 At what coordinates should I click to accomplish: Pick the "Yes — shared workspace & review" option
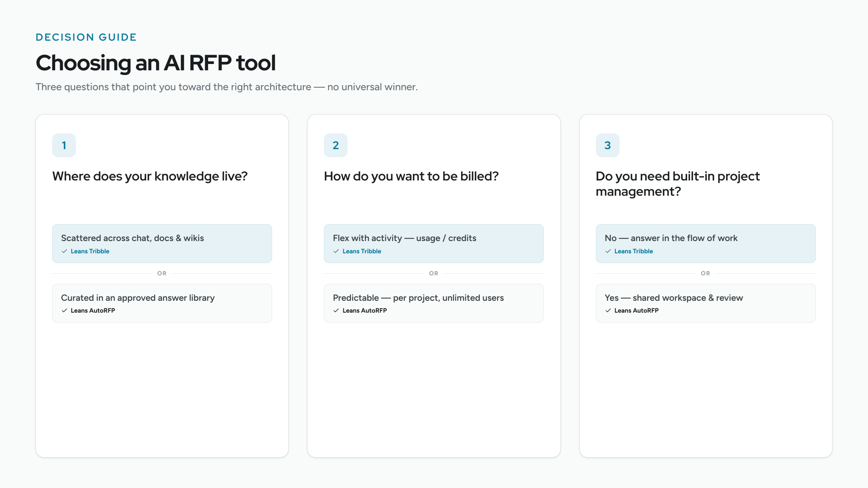706,303
